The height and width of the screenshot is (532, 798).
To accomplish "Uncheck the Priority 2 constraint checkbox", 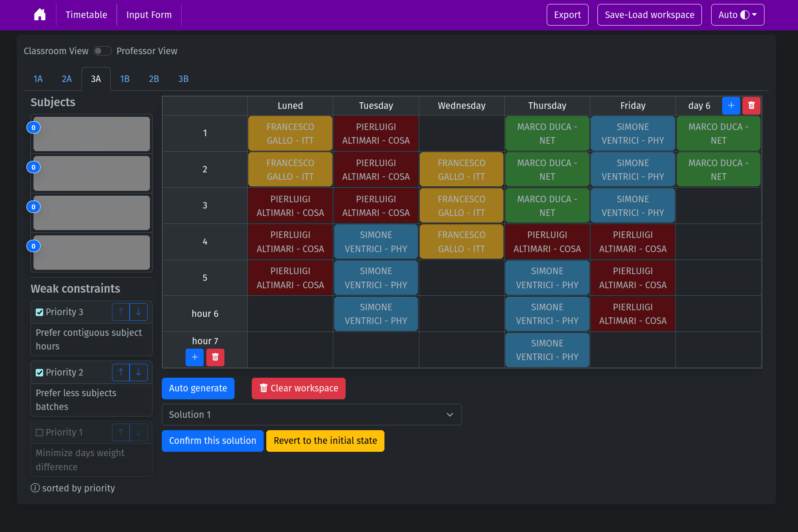I will [x=39, y=372].
